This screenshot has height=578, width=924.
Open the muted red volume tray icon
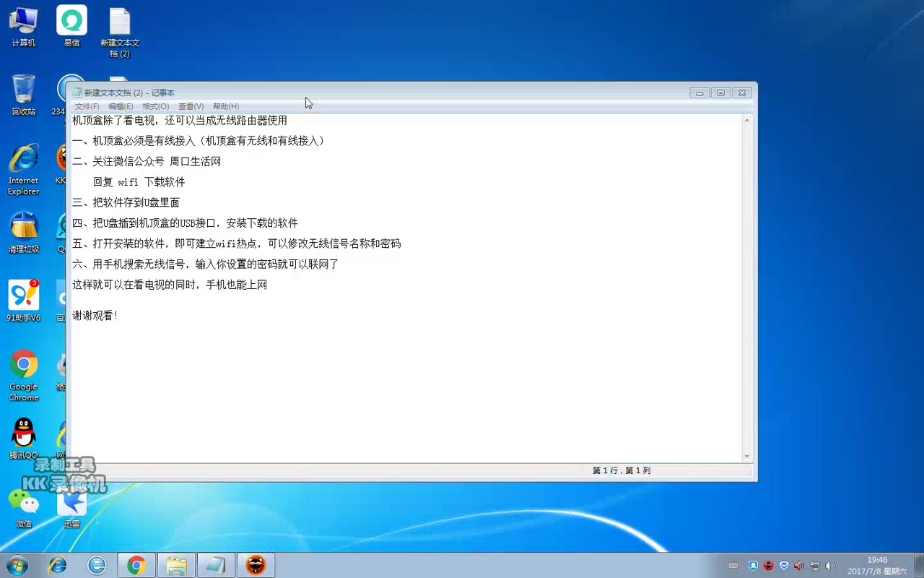pyautogui.click(x=799, y=566)
